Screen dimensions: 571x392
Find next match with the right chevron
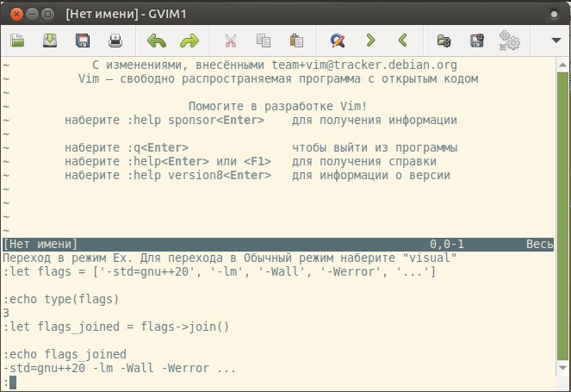click(370, 40)
